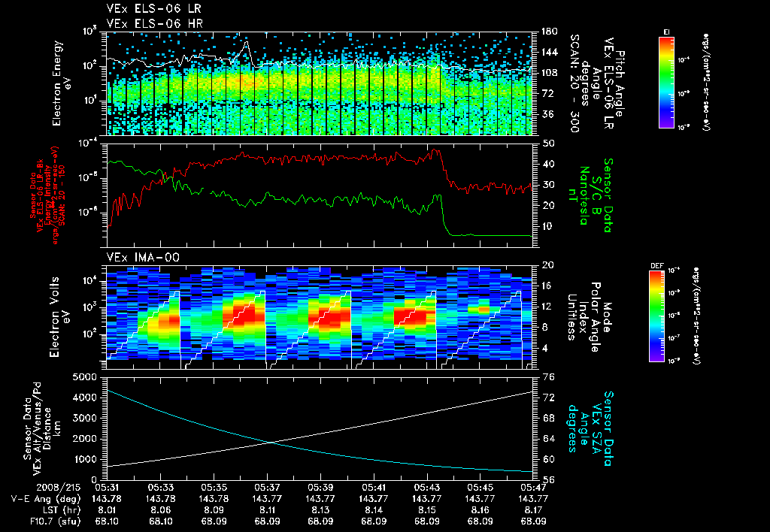
Task: Click the 05:33 time tick label
Action: (161, 488)
